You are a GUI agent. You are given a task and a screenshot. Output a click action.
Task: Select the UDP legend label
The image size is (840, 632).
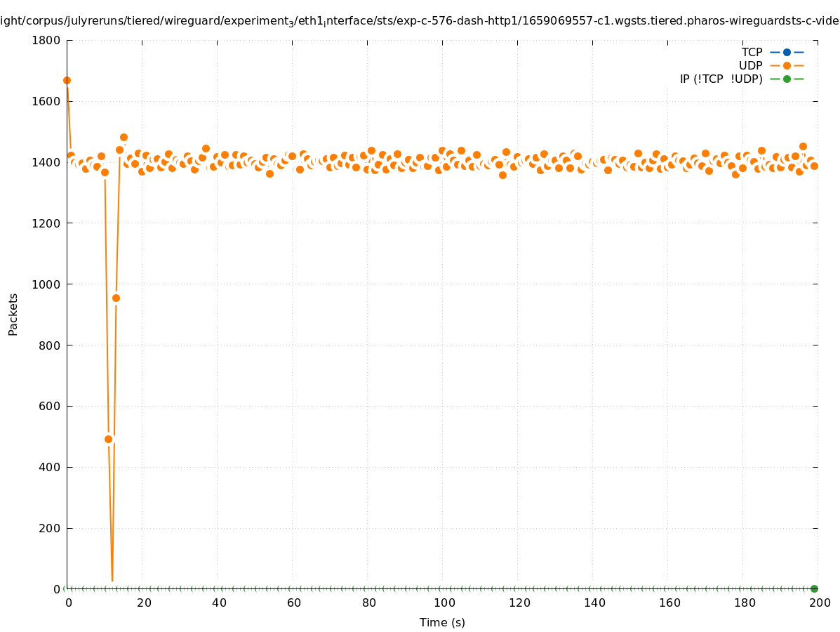(x=750, y=65)
